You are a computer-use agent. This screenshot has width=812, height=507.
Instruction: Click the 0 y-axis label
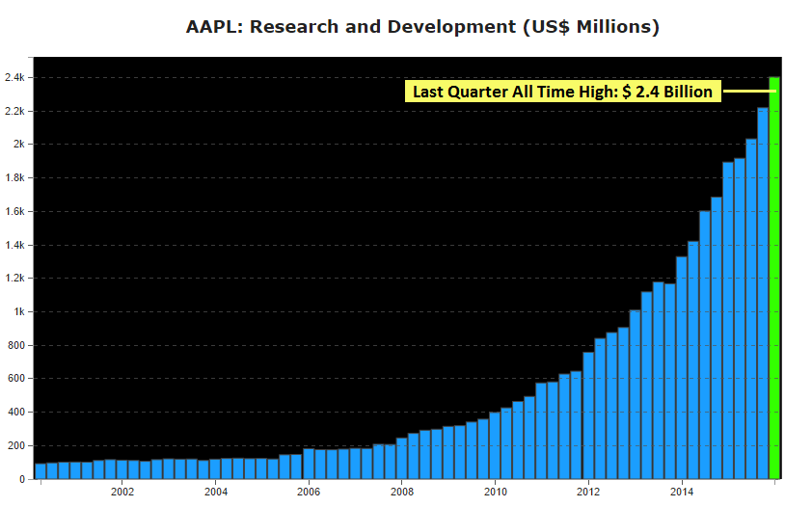(x=22, y=480)
